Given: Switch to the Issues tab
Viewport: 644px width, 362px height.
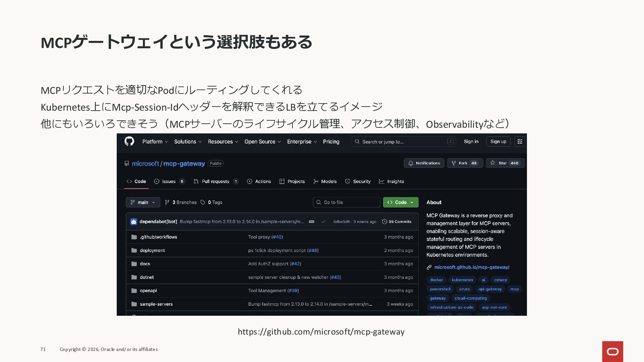Looking at the screenshot, I should (169, 181).
